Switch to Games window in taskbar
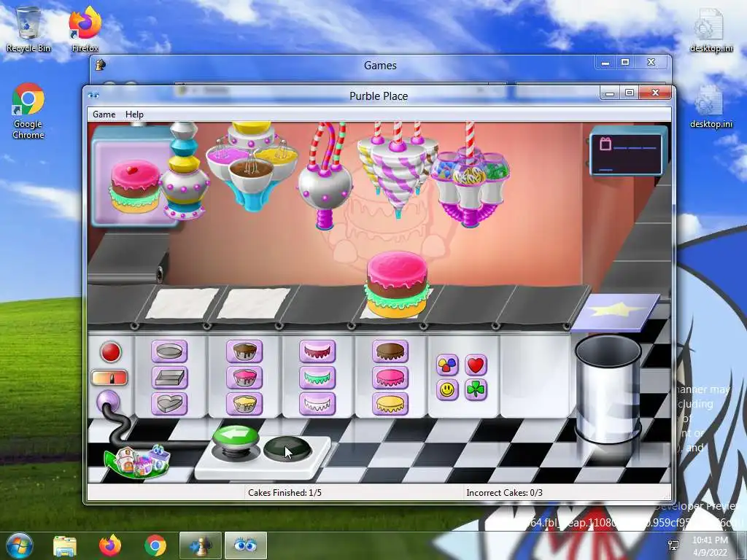Viewport: 747px width, 560px height. [200, 546]
